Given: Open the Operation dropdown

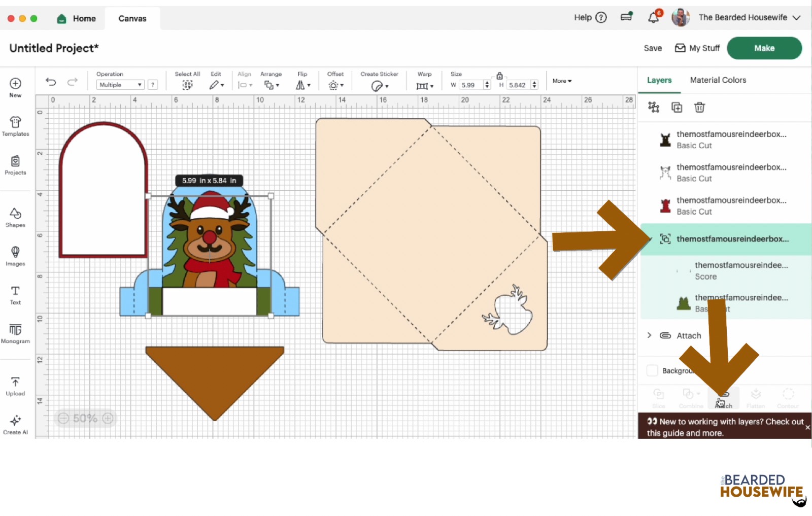Looking at the screenshot, I should click(120, 85).
